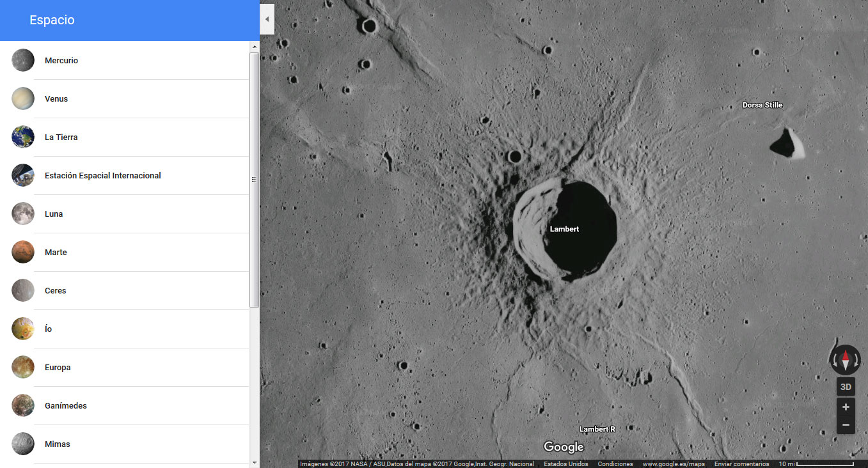Click the Ío moon thumbnail
This screenshot has width=868, height=468.
tap(23, 329)
